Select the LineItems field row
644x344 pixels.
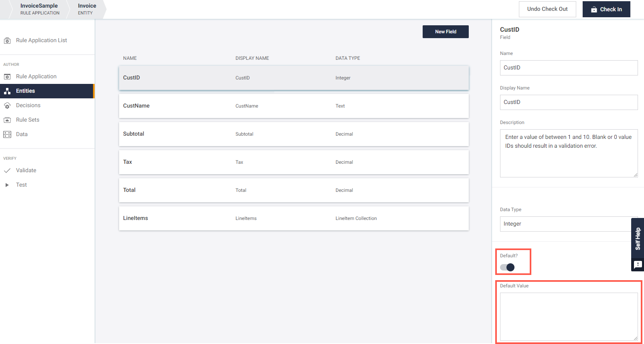[x=294, y=218]
